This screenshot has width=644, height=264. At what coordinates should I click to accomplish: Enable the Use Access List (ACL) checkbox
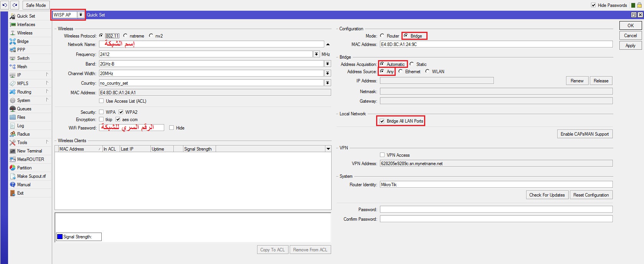[101, 101]
